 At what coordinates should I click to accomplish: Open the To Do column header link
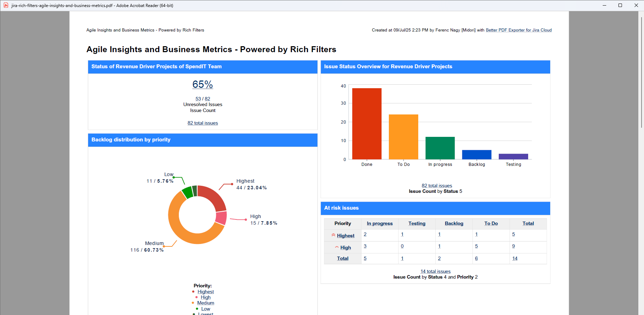pos(491,223)
